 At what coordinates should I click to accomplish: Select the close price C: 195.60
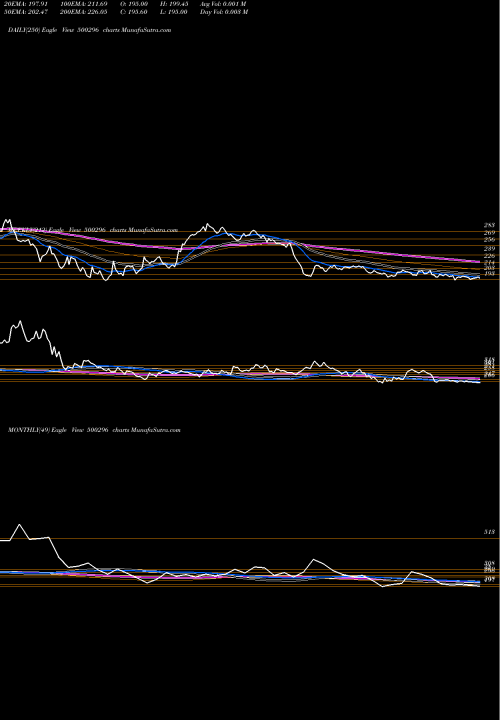pos(134,12)
